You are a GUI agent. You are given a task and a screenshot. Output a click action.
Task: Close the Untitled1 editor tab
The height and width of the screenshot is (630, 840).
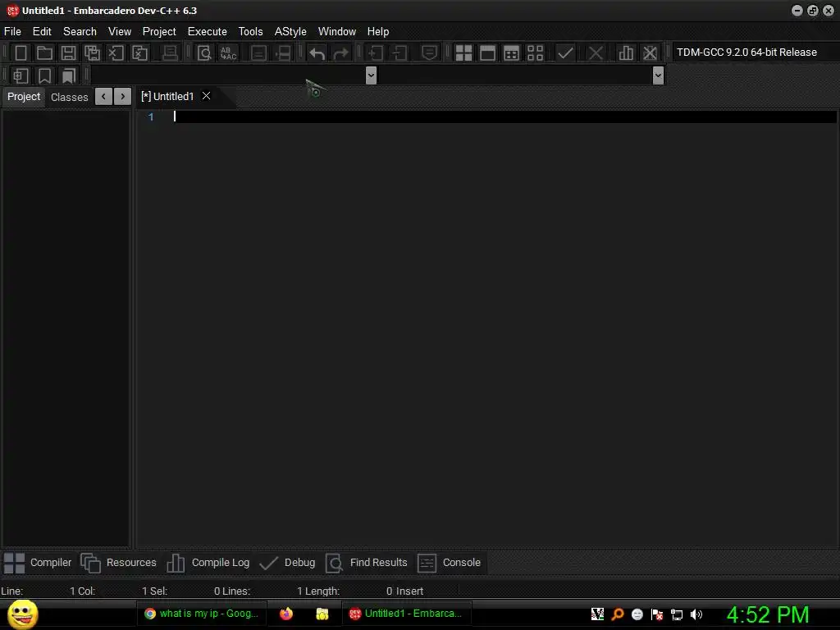(x=206, y=96)
